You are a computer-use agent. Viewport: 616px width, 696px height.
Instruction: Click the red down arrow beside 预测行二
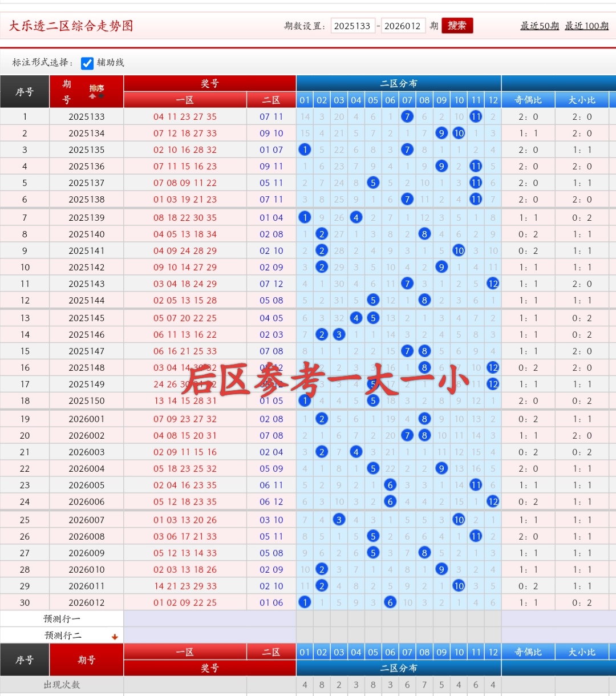[x=115, y=637]
